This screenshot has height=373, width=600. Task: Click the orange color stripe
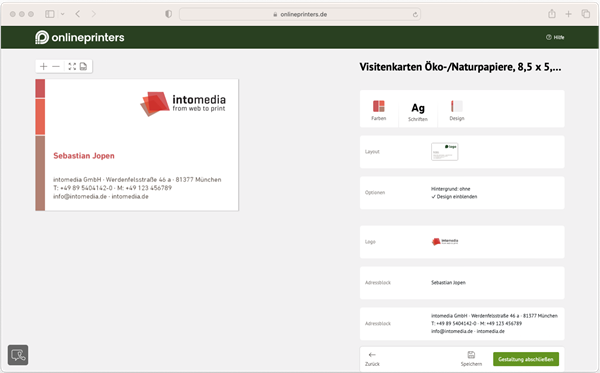click(x=40, y=117)
